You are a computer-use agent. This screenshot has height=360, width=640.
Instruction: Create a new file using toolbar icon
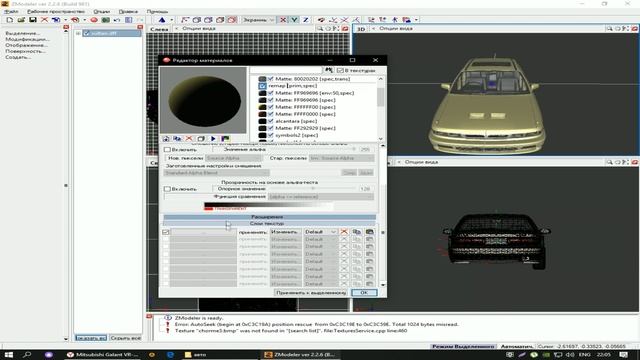[9, 20]
